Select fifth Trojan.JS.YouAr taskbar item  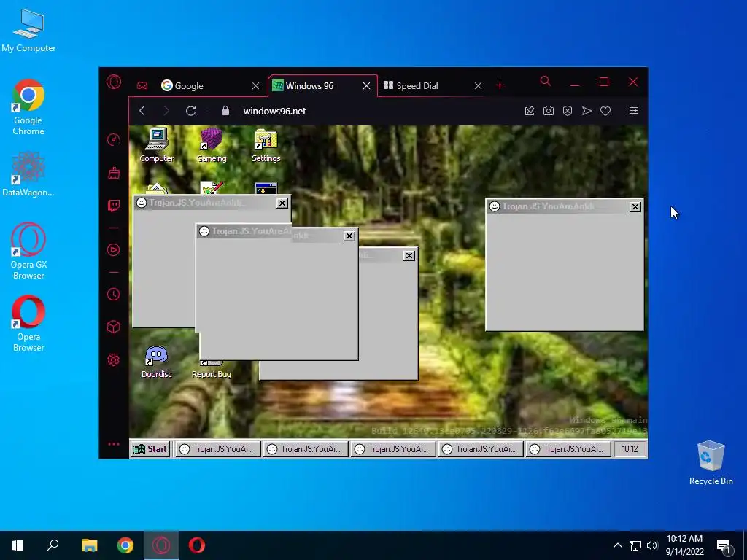click(568, 449)
